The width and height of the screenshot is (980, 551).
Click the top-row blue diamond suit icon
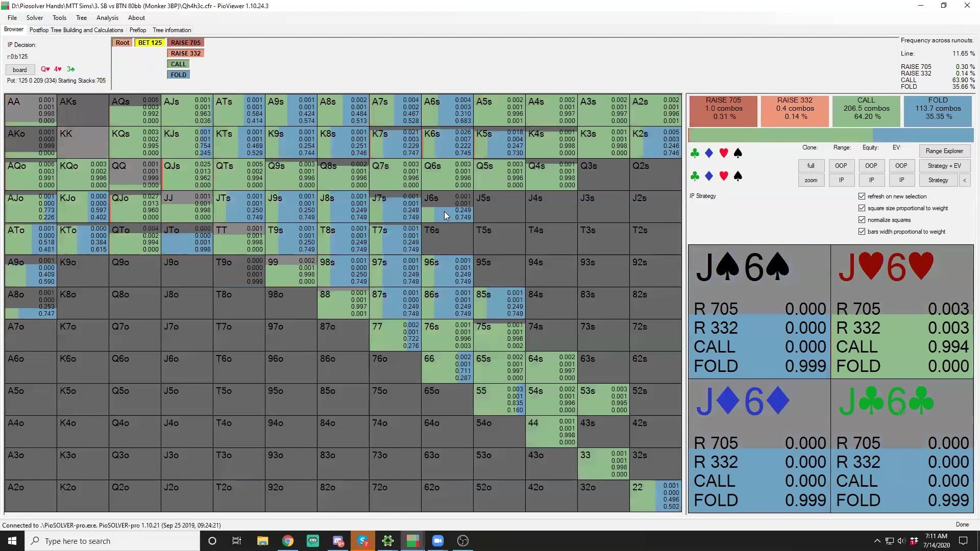tap(709, 153)
